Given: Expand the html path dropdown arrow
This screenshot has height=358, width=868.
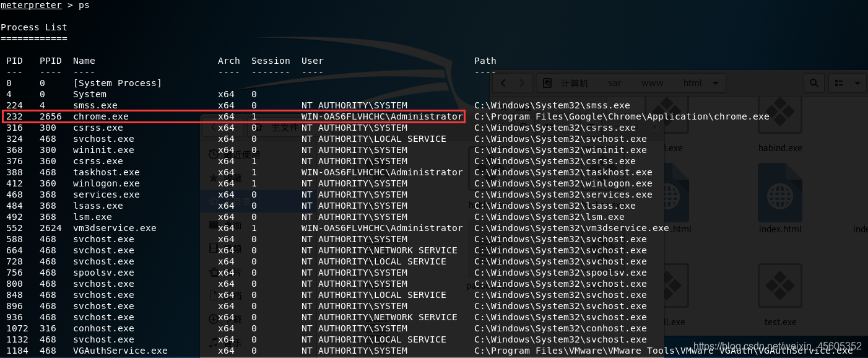Looking at the screenshot, I should tap(716, 83).
